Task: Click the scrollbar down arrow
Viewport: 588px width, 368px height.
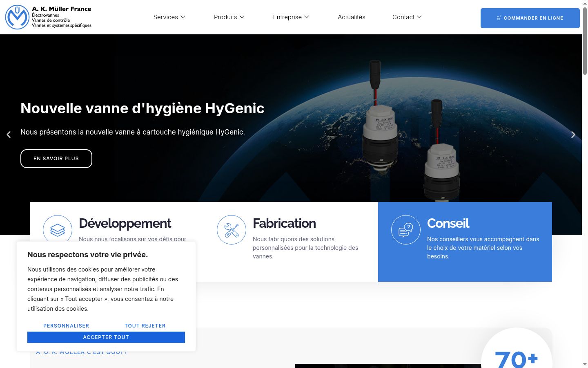Action: tap(585, 364)
